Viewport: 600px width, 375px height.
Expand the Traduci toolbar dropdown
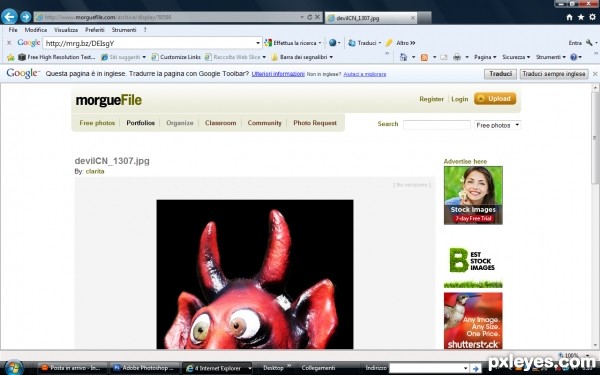(380, 43)
